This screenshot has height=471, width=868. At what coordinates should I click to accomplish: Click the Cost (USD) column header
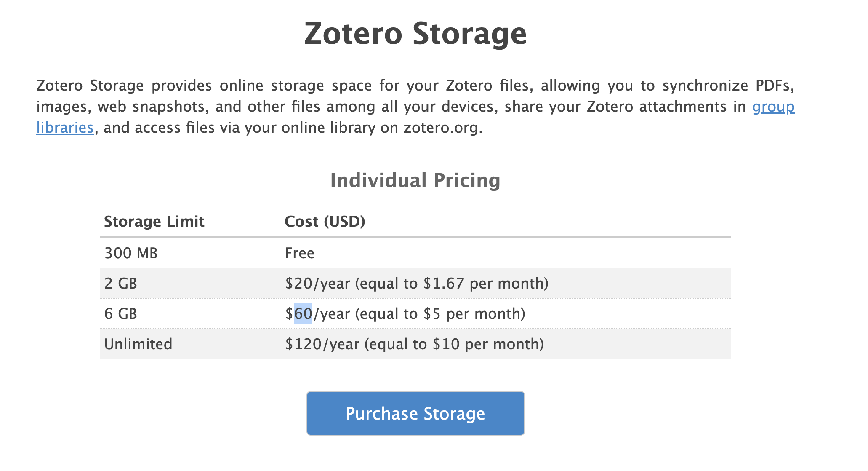325,222
